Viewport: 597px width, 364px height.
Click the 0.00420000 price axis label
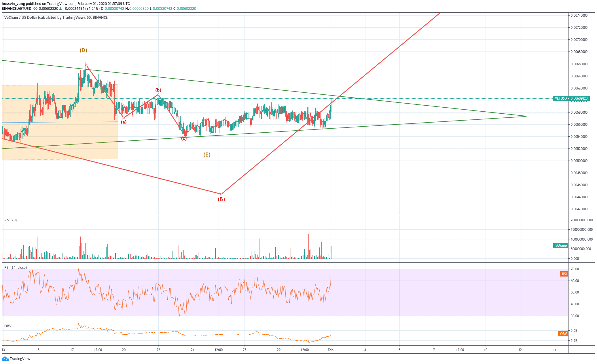click(579, 209)
